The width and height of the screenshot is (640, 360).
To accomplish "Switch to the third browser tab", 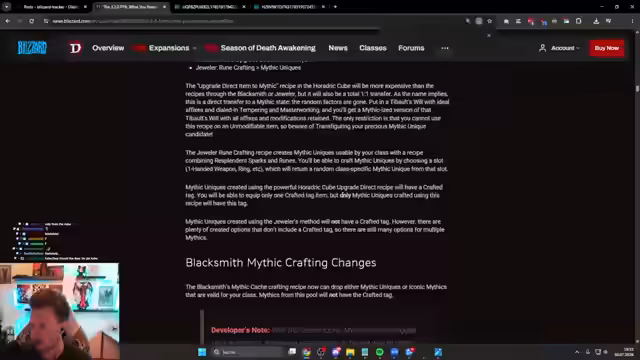I will (210, 7).
